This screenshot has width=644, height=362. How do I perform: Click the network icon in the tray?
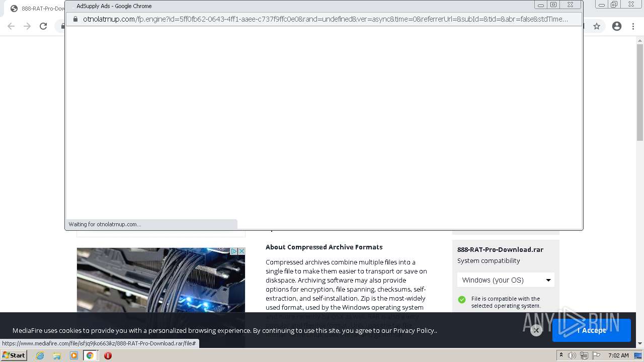584,355
